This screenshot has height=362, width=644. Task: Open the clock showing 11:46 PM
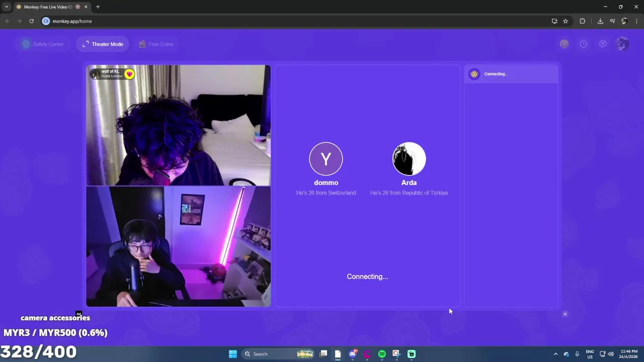click(x=629, y=354)
